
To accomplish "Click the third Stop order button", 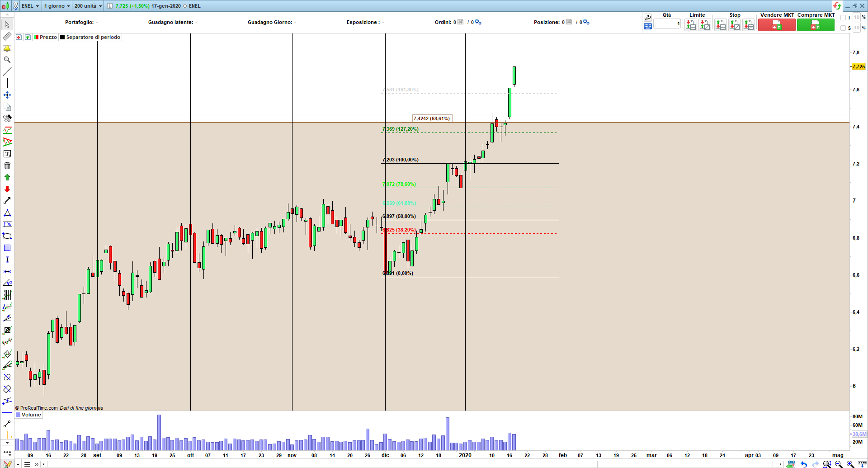I will (749, 25).
